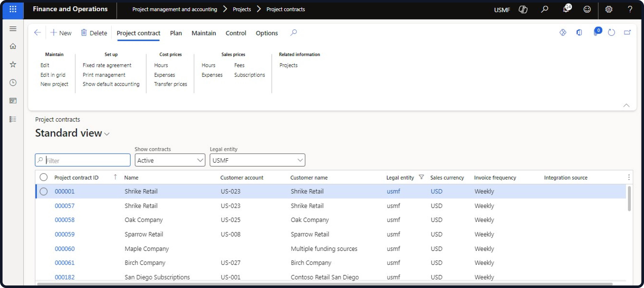Open Fixed rate agreement

(x=107, y=65)
